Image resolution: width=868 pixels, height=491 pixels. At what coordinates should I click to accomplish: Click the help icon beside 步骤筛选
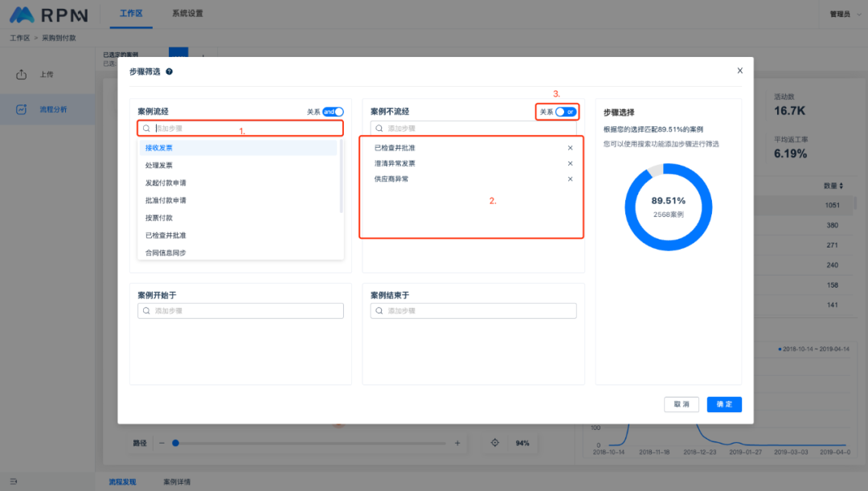tap(170, 72)
